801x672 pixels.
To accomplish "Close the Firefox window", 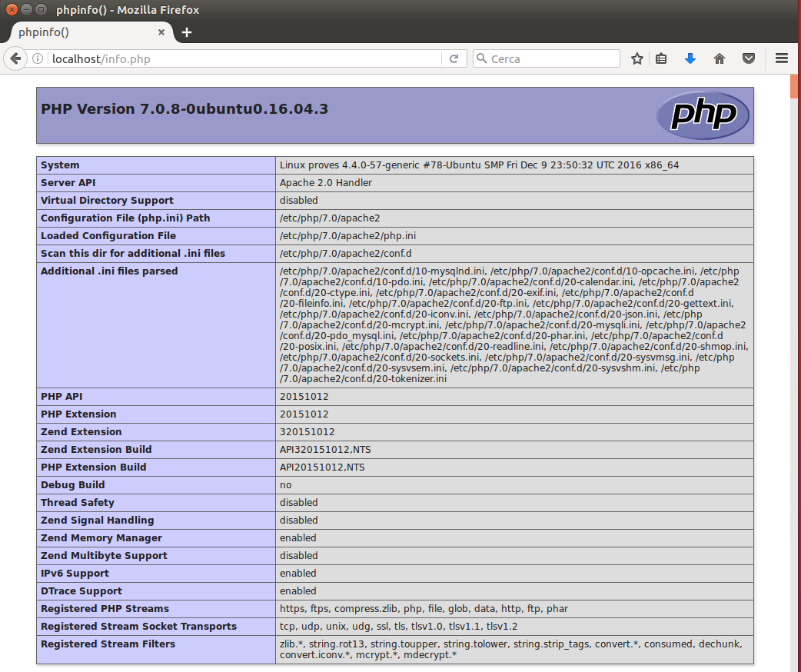I will pyautogui.click(x=12, y=9).
